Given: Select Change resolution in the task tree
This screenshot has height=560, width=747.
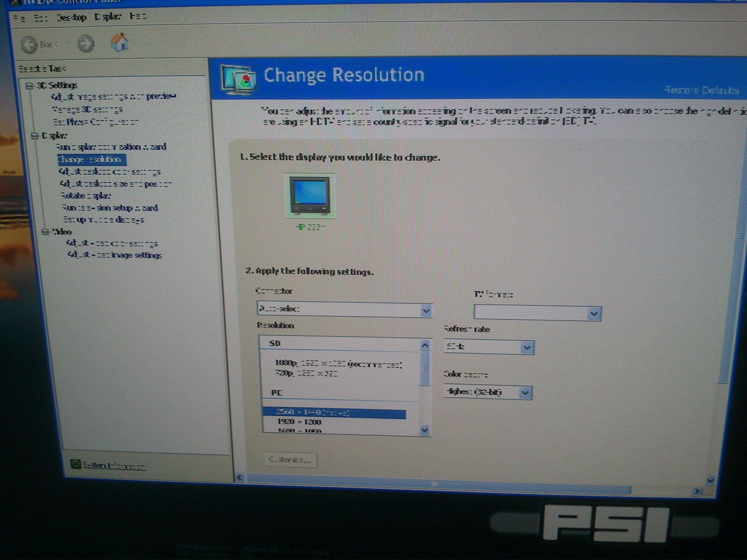Looking at the screenshot, I should point(92,159).
